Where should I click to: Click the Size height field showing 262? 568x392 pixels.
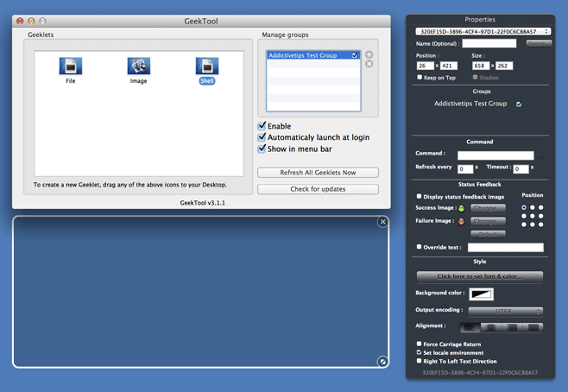point(504,66)
